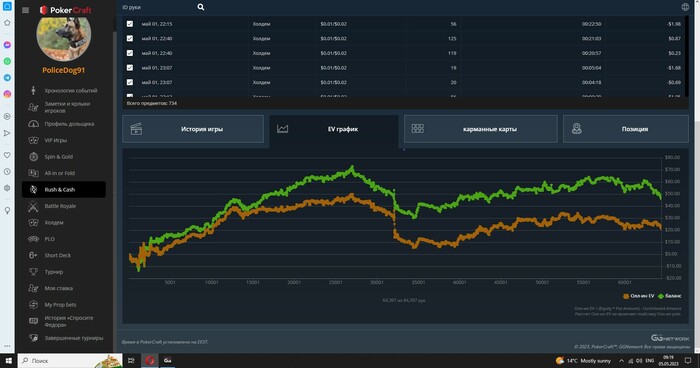Open Холдем in the left menu

pos(64,222)
